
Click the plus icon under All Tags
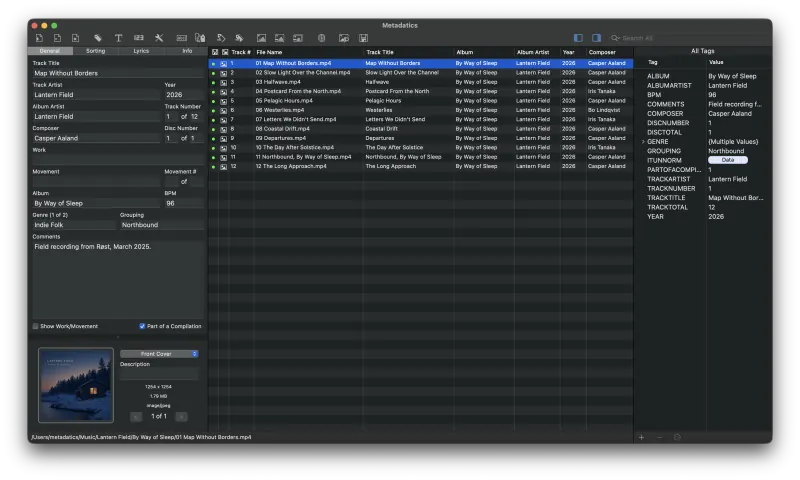coord(641,437)
